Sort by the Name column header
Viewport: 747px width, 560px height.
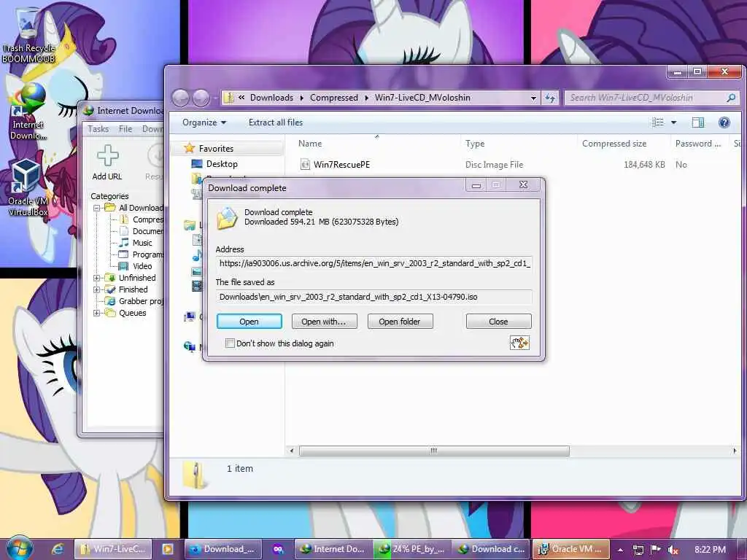[x=309, y=144]
